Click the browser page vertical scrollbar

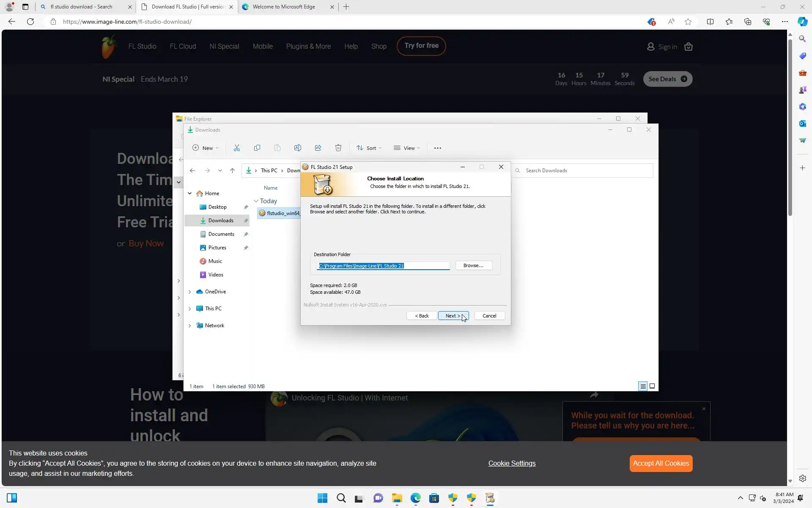[x=790, y=127]
